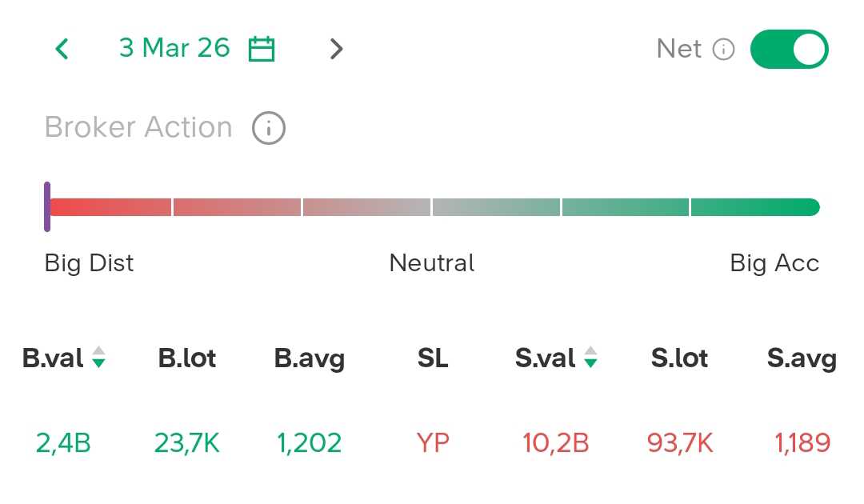
Task: Go to next date with right chevron
Action: (336, 50)
